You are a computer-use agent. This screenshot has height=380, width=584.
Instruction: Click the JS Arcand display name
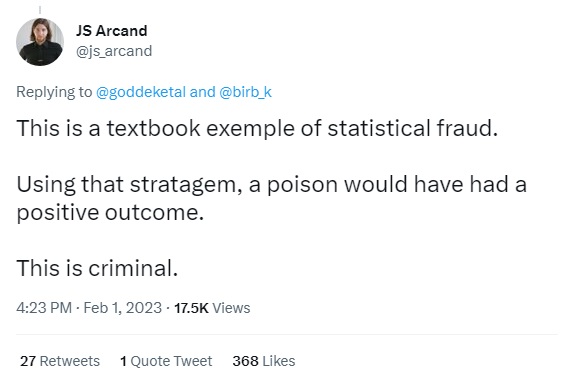pyautogui.click(x=111, y=31)
